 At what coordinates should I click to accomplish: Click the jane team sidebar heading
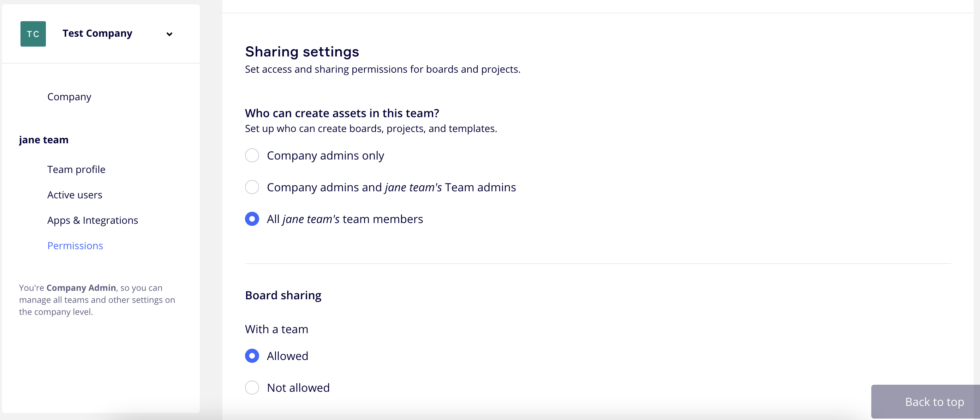[x=44, y=140]
